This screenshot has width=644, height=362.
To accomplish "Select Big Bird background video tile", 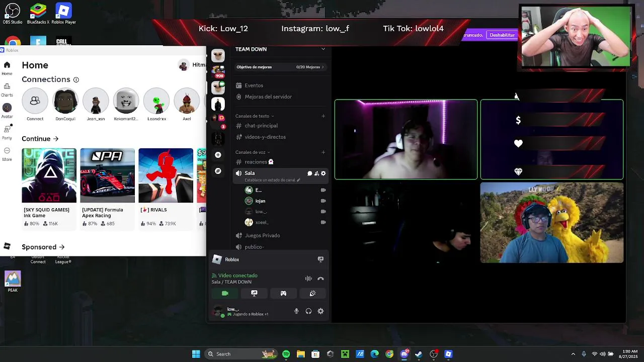I will (552, 223).
